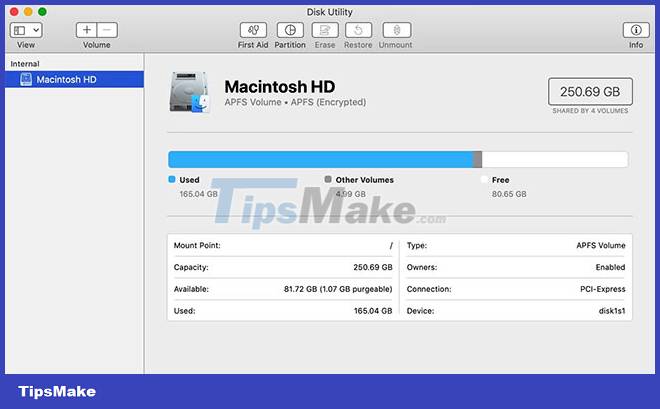Toggle the sidebar View icon
This screenshot has height=409, width=660.
pos(19,30)
